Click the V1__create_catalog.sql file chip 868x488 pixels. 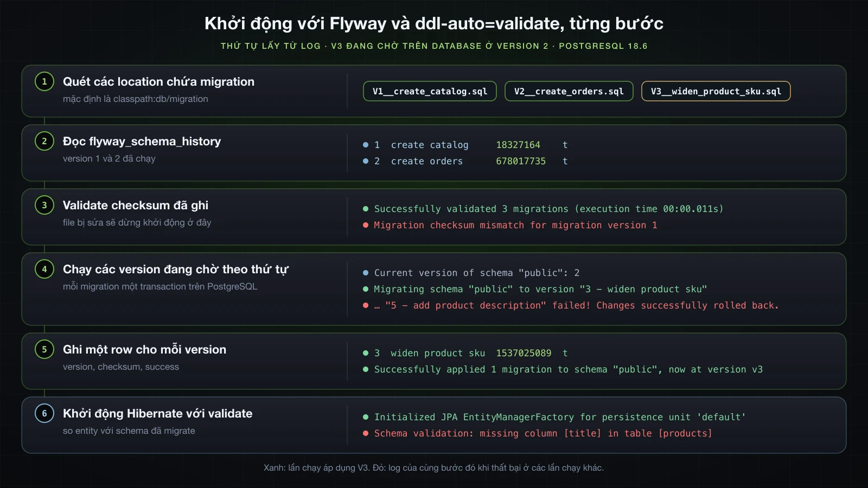[430, 91]
